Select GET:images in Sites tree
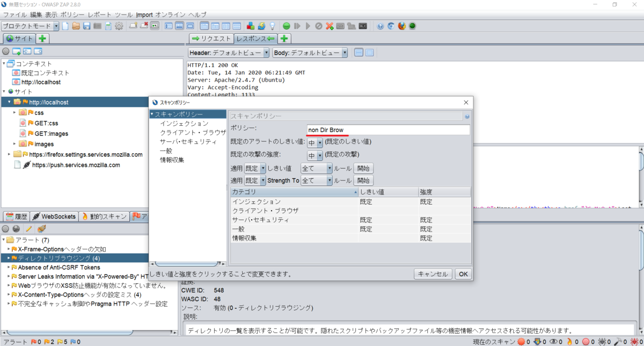The width and height of the screenshot is (644, 346). [x=52, y=134]
